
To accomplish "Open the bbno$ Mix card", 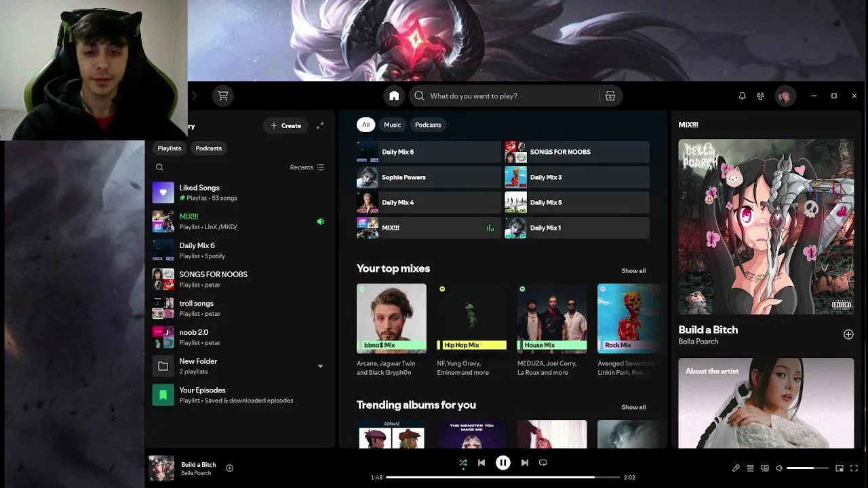I will tap(391, 330).
